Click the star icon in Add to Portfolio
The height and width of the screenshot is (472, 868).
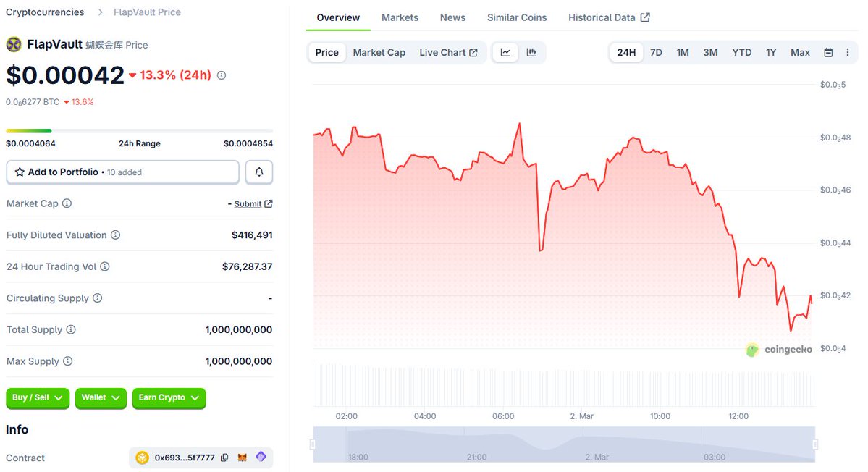click(x=20, y=172)
